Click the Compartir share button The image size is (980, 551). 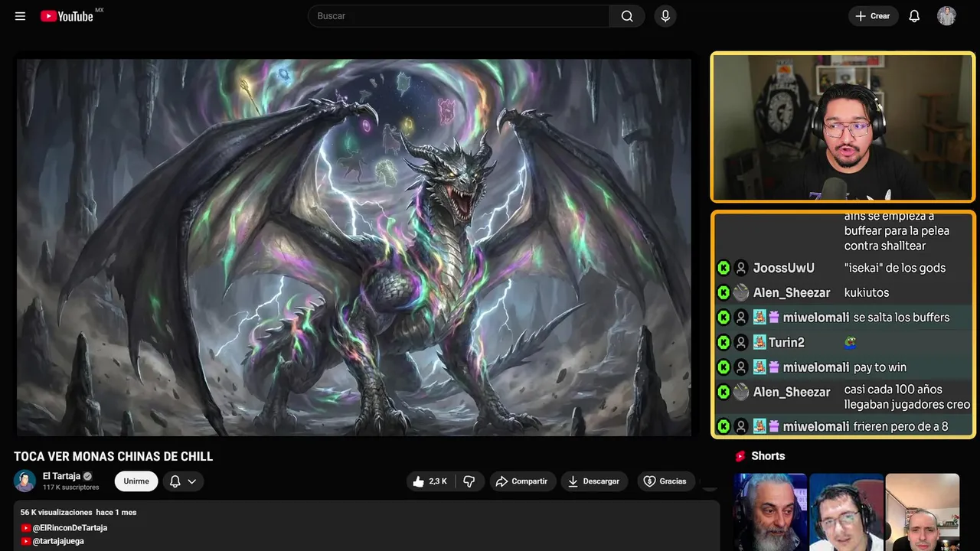pyautogui.click(x=521, y=481)
